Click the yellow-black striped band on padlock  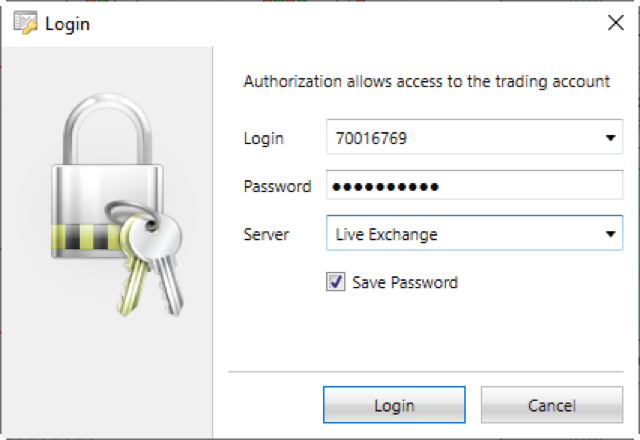tap(86, 237)
